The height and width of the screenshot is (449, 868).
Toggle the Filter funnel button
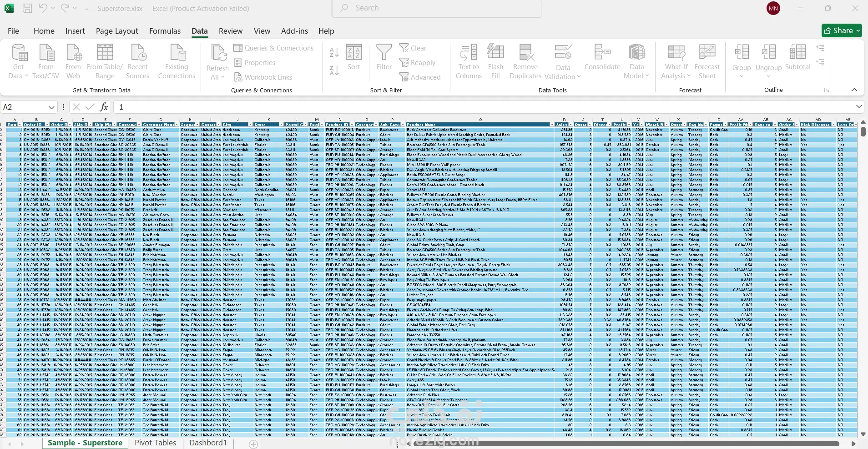[384, 57]
